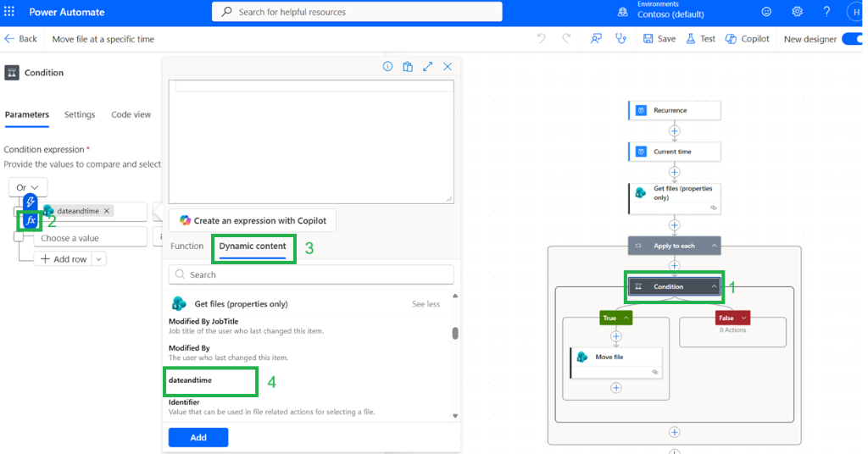Click the Search for helpful resources box
The width and height of the screenshot is (868, 454).
point(357,12)
